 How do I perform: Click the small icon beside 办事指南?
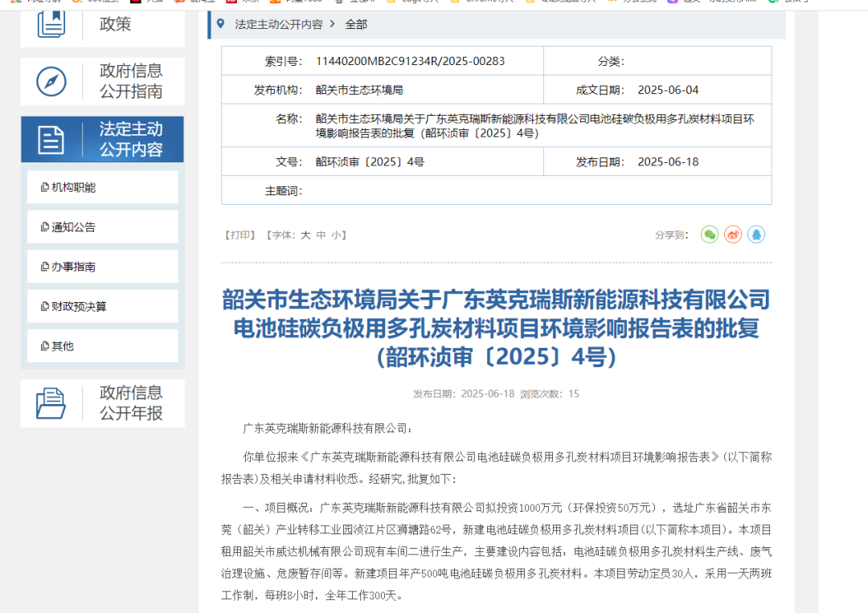45,267
